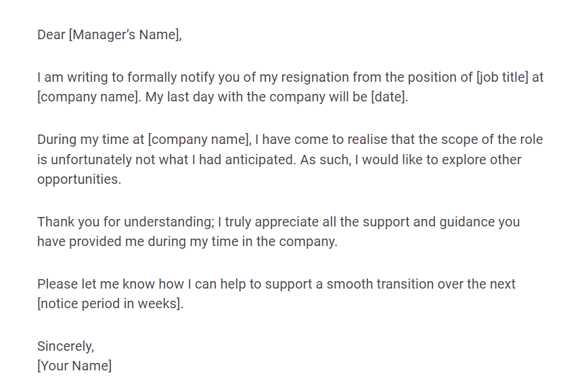The height and width of the screenshot is (392, 584).
Task: Click the [Your Name] signature placeholder
Action: [74, 366]
